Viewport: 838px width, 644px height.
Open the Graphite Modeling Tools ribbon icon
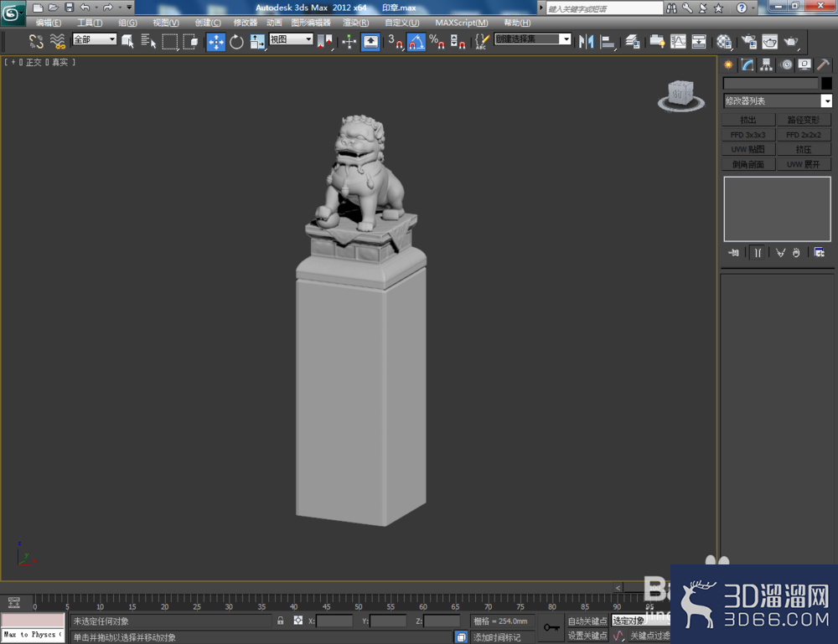click(657, 42)
